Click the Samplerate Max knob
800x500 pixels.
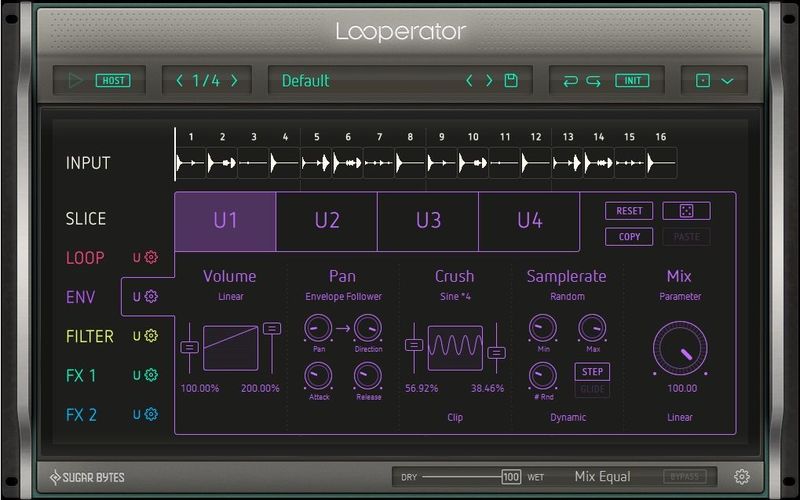coord(592,328)
